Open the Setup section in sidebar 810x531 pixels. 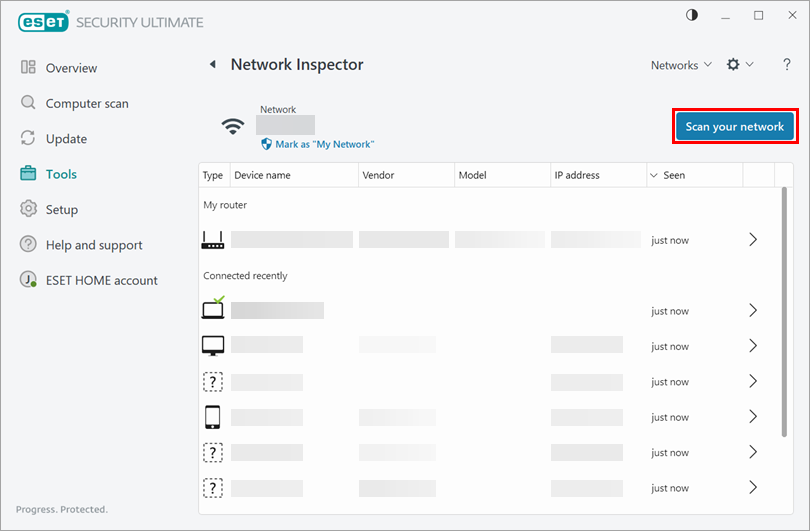(x=61, y=210)
